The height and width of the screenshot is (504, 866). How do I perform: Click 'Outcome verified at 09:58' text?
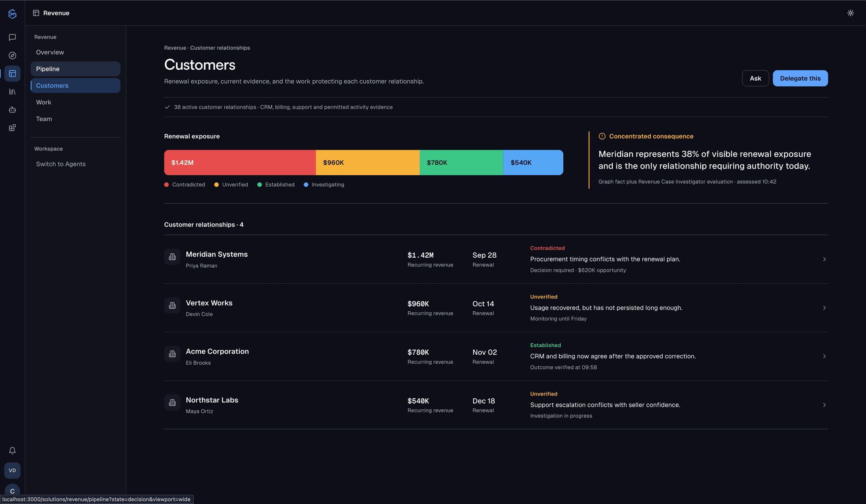[x=563, y=368]
